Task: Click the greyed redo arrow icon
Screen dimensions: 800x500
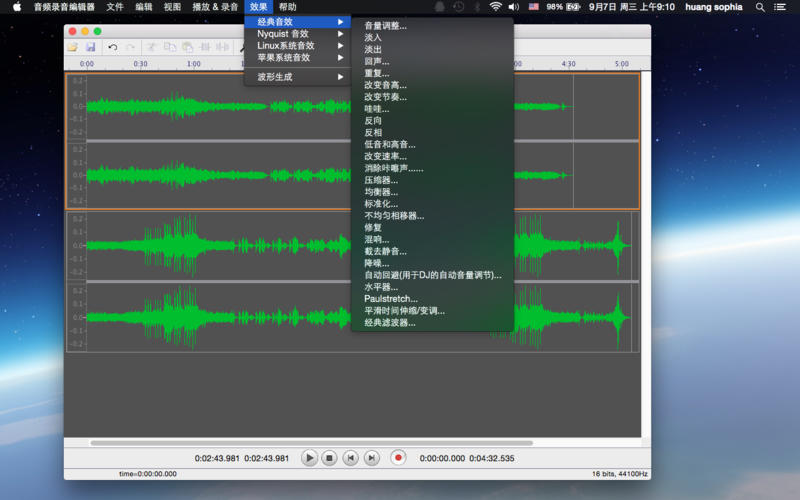Action: pos(131,47)
